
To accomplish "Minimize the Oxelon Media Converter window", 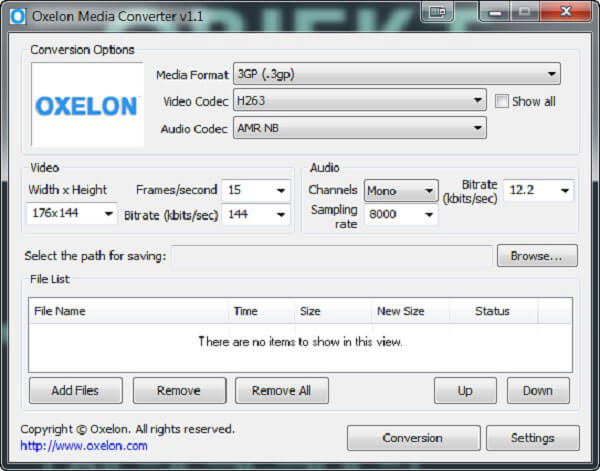I will (x=495, y=12).
